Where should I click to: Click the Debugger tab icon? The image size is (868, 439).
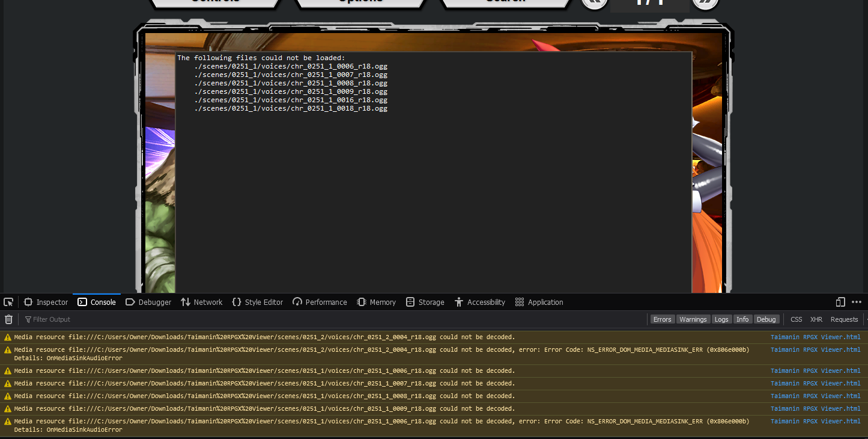(x=130, y=302)
